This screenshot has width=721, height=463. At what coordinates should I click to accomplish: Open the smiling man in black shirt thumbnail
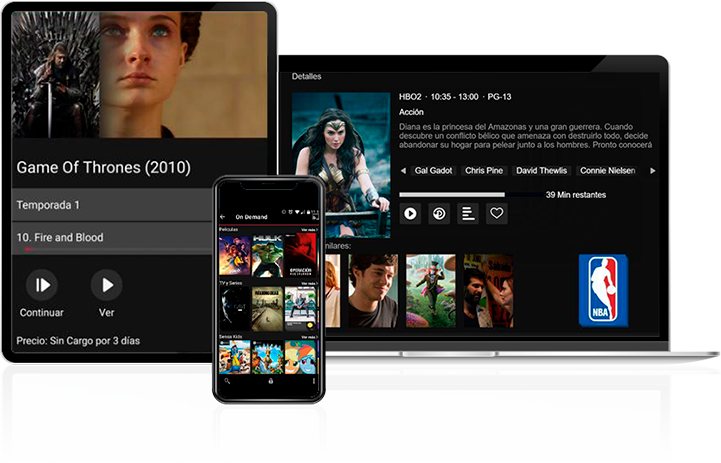(x=373, y=291)
